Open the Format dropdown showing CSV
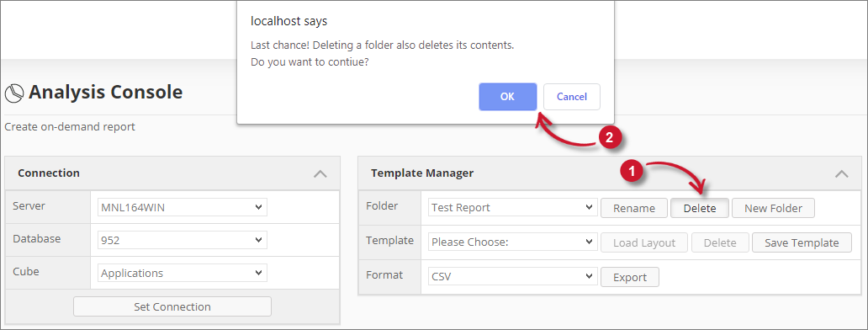Image resolution: width=868 pixels, height=330 pixels. (x=512, y=276)
